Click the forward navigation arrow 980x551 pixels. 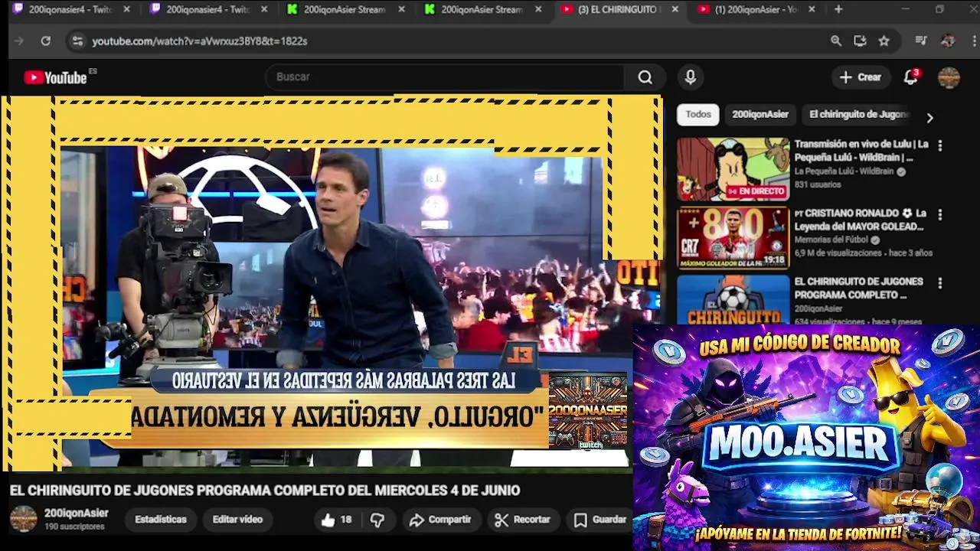[19, 41]
